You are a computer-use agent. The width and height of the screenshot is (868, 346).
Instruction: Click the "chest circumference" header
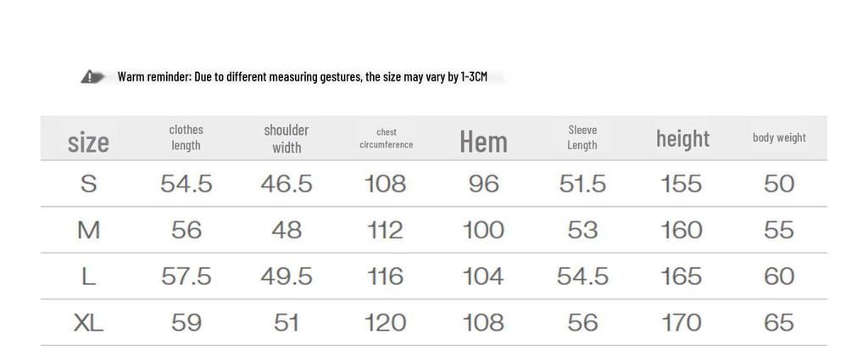[386, 138]
